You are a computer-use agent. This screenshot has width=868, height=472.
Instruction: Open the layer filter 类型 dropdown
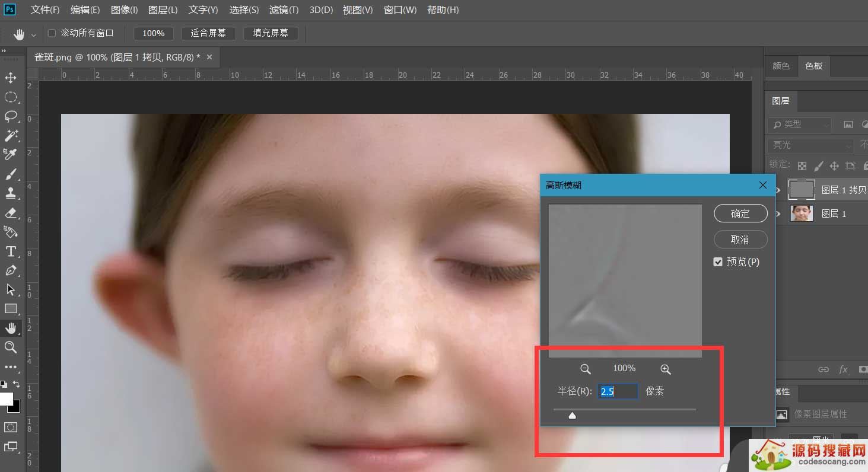click(x=800, y=125)
